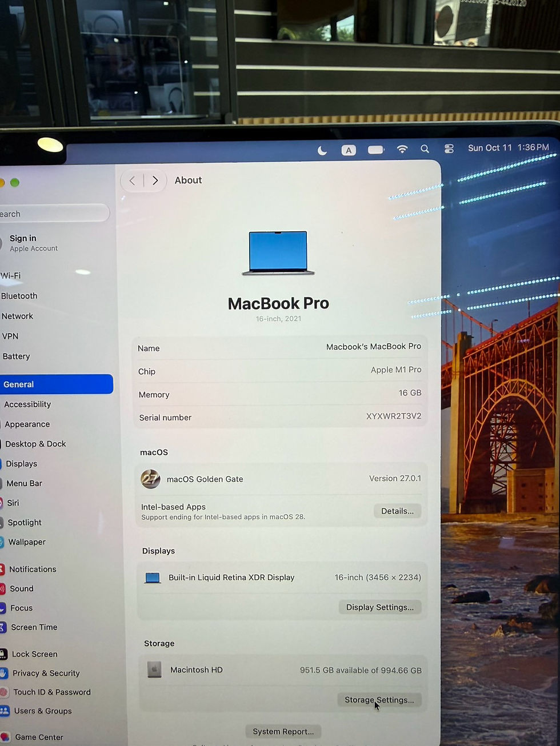The width and height of the screenshot is (560, 746).
Task: Open Desktop & Dock settings
Action: (x=35, y=444)
